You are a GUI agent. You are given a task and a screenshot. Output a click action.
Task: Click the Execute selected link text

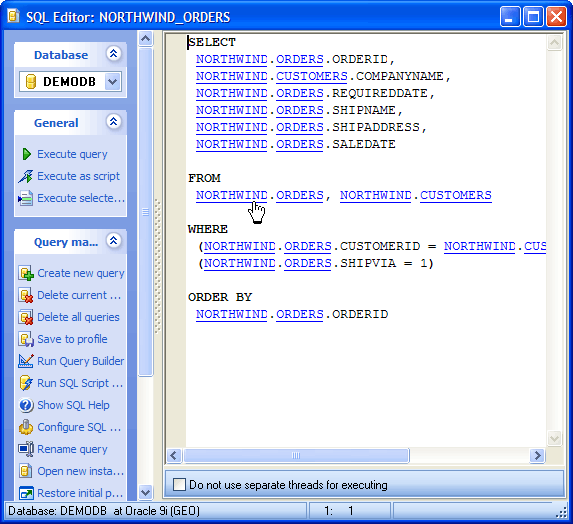point(81,198)
